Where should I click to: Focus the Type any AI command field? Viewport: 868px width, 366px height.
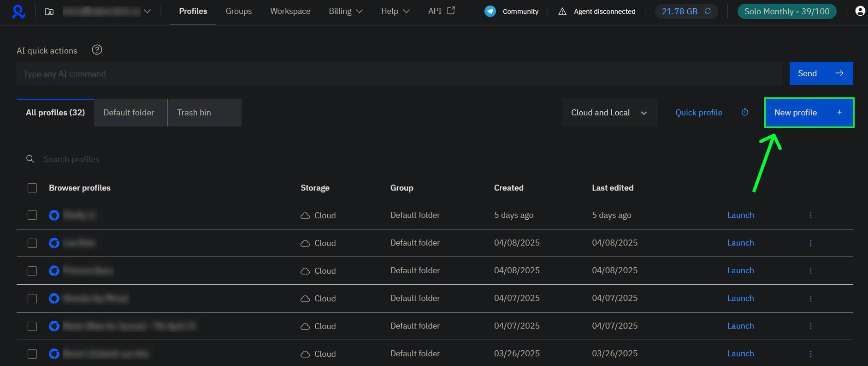tap(399, 73)
